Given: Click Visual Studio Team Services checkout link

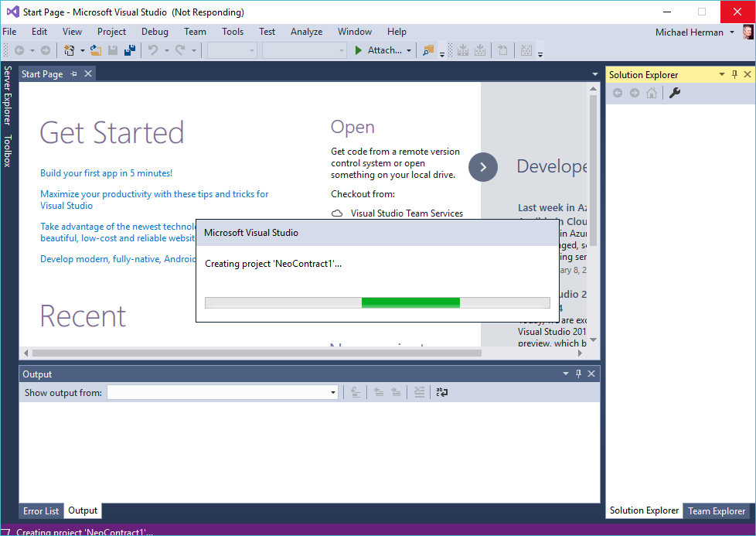Looking at the screenshot, I should (407, 213).
